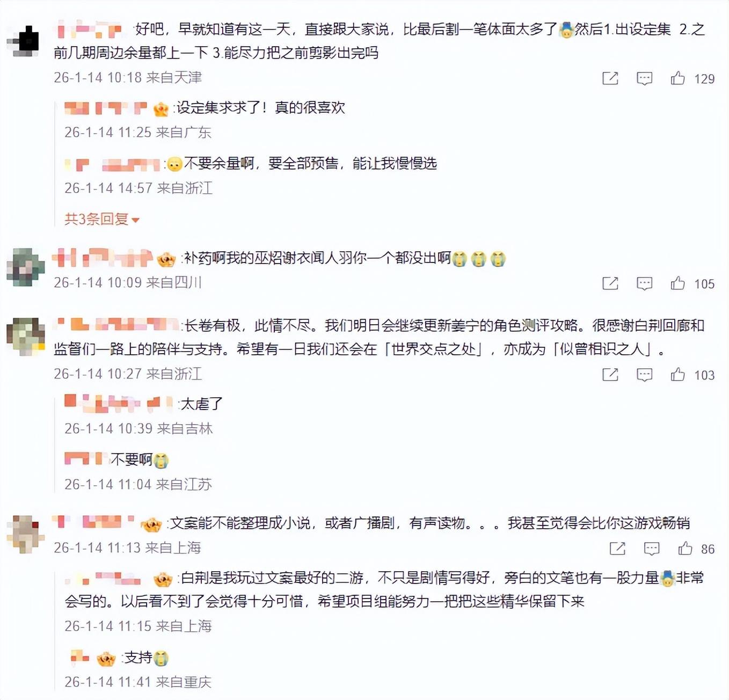Like the comment with 129 likes
Screen dimensions: 729x700
tap(678, 78)
